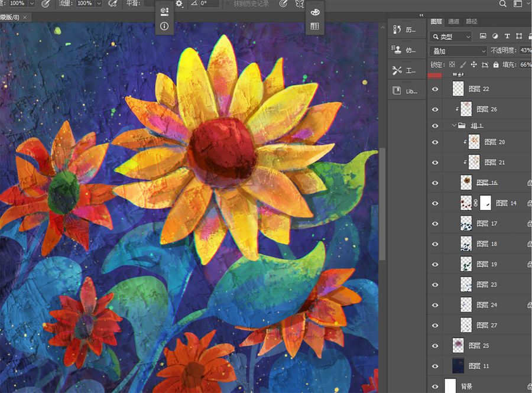Viewport: 532px width, 393px height.
Task: Click the 填充 fill percentage field
Action: coord(525,64)
